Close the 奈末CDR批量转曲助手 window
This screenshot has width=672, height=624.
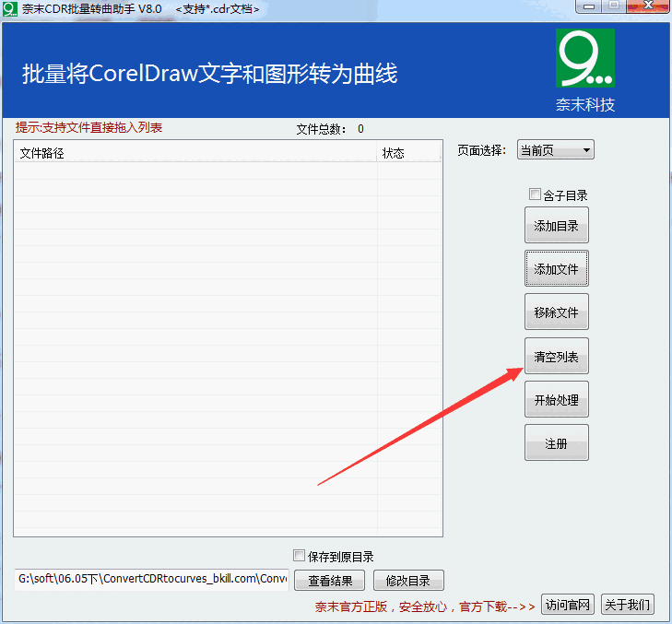648,6
